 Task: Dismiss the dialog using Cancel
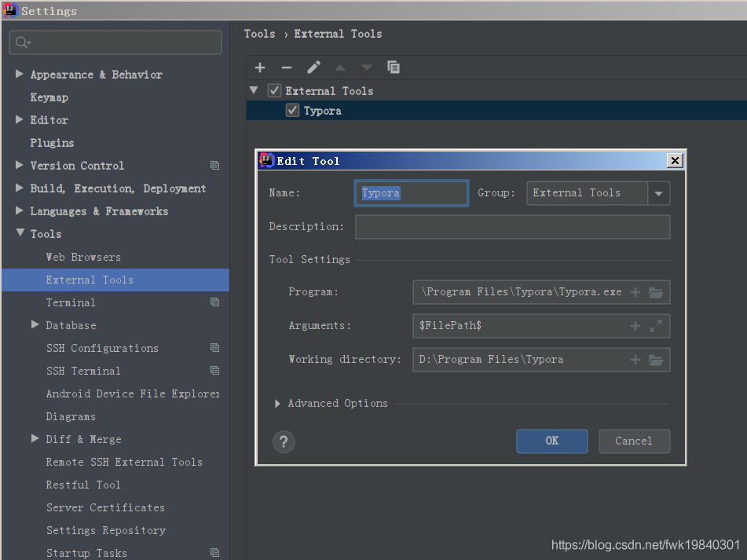click(x=634, y=441)
